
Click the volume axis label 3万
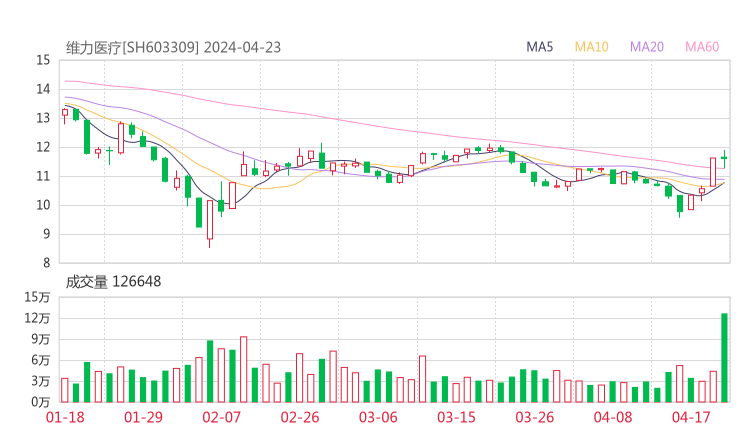pos(41,381)
